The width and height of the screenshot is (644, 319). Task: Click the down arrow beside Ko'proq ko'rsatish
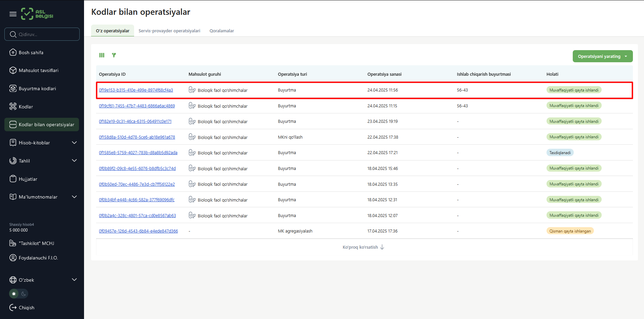(x=382, y=247)
